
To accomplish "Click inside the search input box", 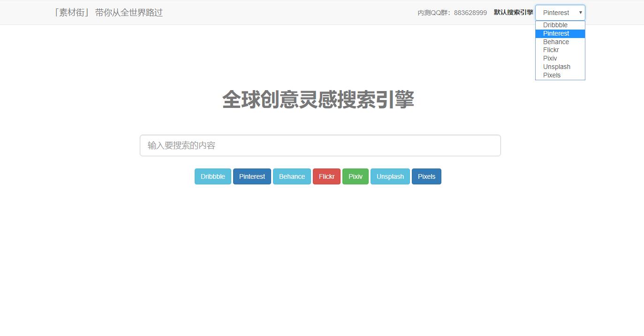I will (x=320, y=145).
